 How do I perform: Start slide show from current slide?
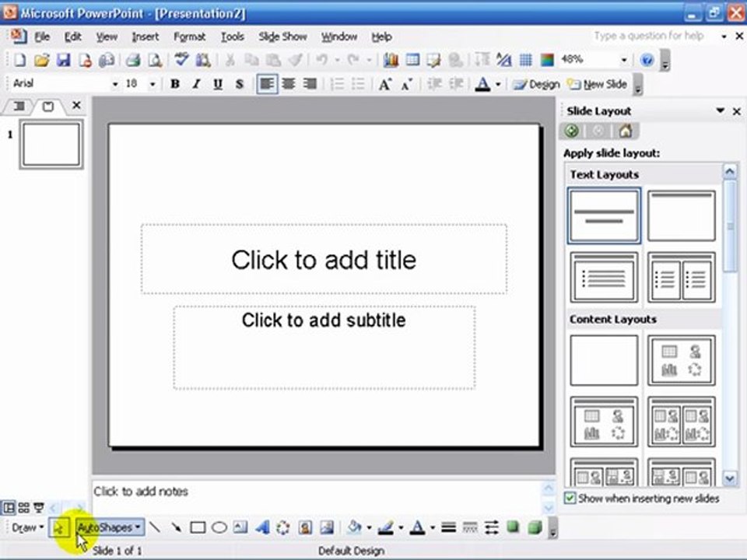coord(39,508)
